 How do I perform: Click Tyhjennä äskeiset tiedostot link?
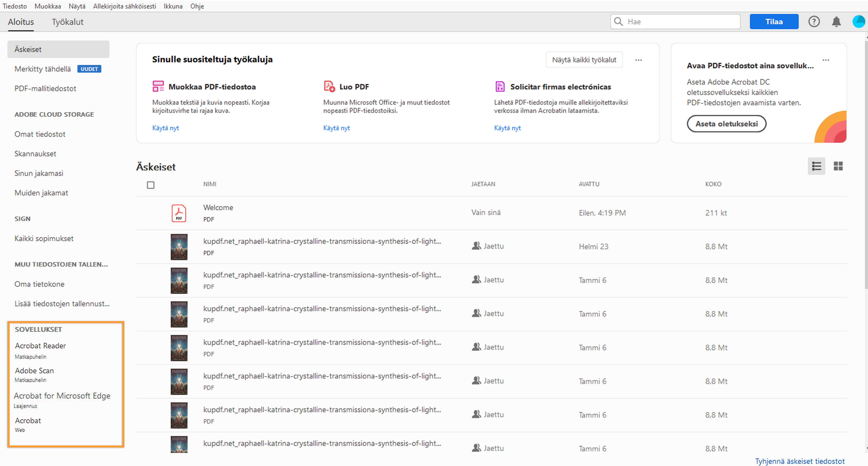[x=800, y=461]
